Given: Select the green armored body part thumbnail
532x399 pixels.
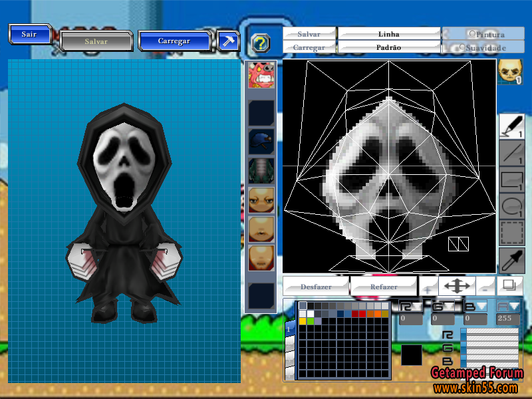Looking at the screenshot, I should tap(261, 171).
